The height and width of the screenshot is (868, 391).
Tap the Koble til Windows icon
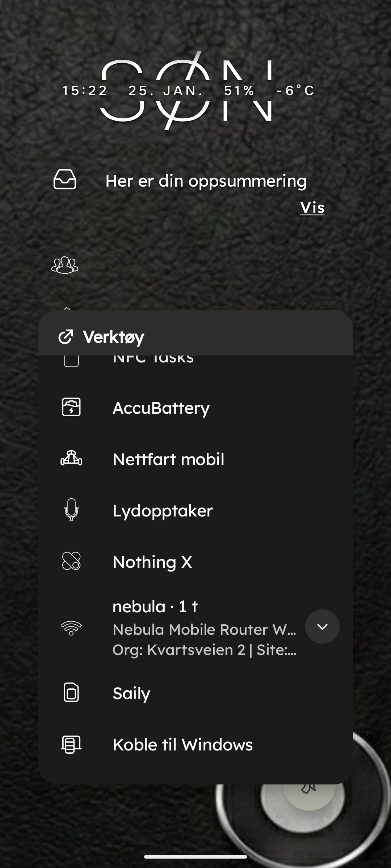71,744
